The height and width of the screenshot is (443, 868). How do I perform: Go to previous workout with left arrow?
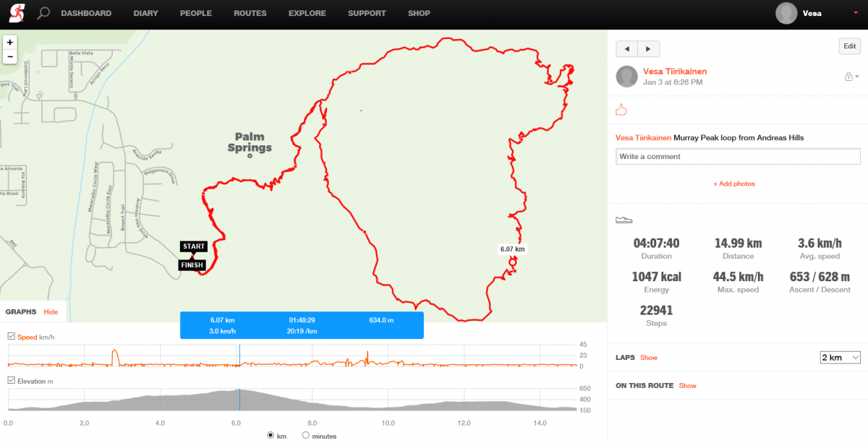[626, 48]
